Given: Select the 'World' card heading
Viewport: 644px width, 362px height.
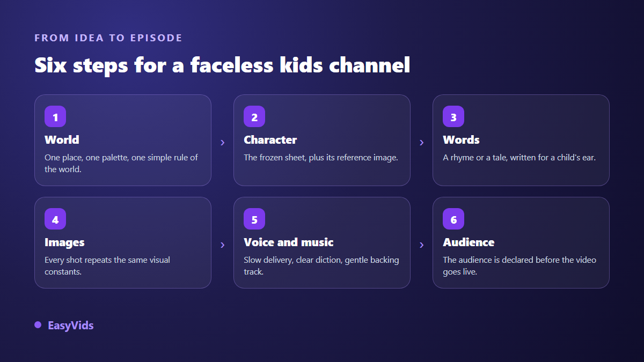Looking at the screenshot, I should coord(62,140).
